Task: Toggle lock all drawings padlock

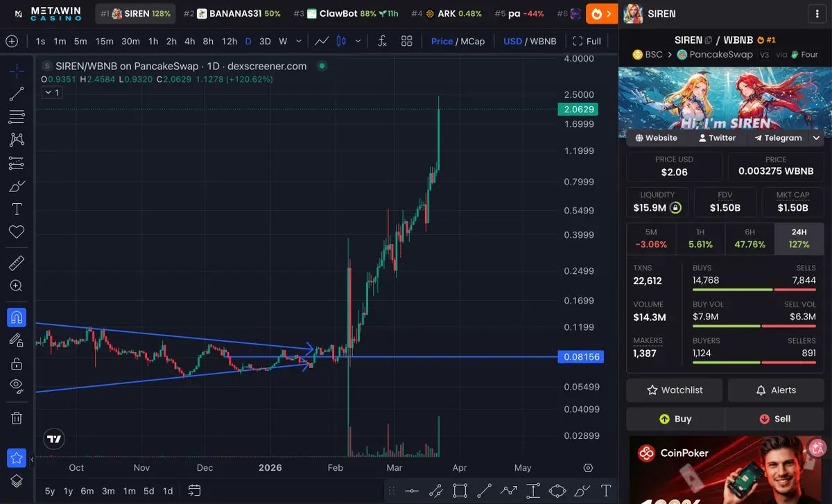Action: pos(17,363)
